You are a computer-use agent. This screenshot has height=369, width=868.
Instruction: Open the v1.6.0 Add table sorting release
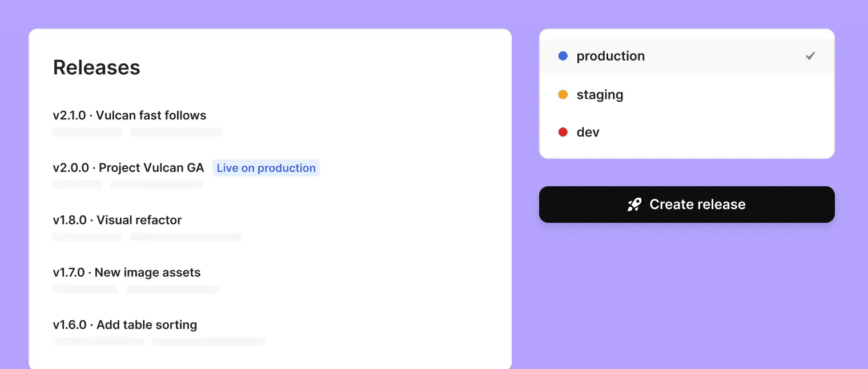tap(125, 325)
